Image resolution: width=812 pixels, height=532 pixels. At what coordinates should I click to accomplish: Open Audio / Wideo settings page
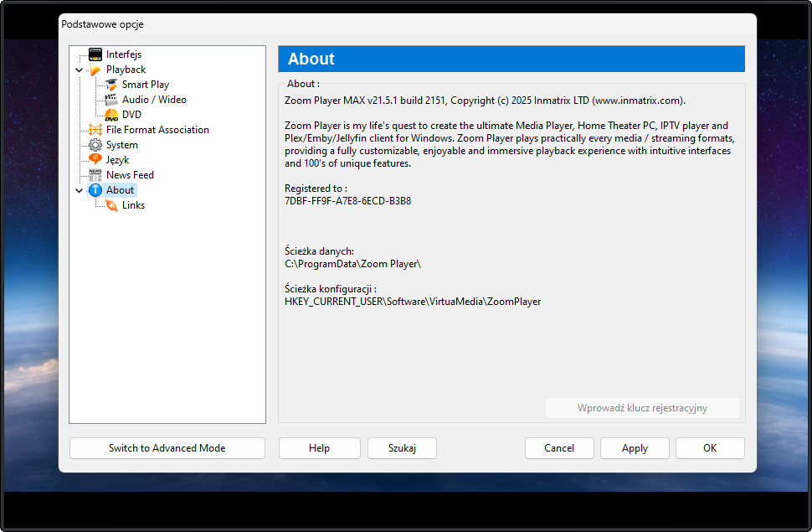(x=154, y=99)
